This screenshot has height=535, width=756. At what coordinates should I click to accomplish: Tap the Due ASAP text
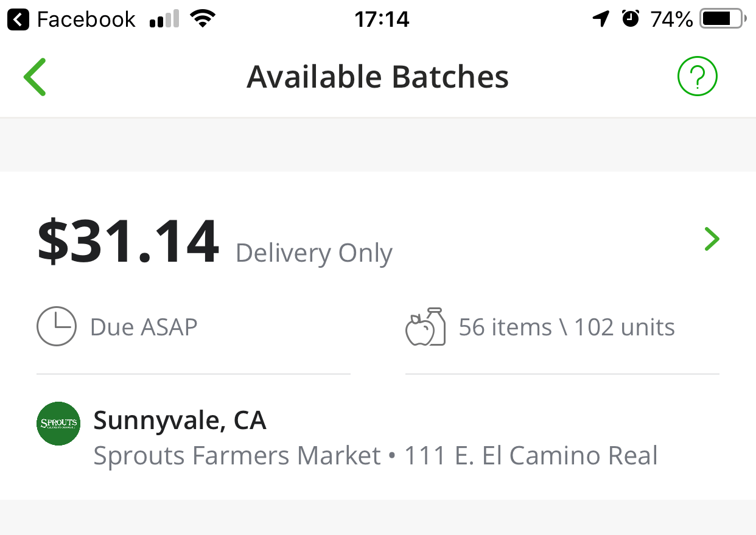point(144,327)
